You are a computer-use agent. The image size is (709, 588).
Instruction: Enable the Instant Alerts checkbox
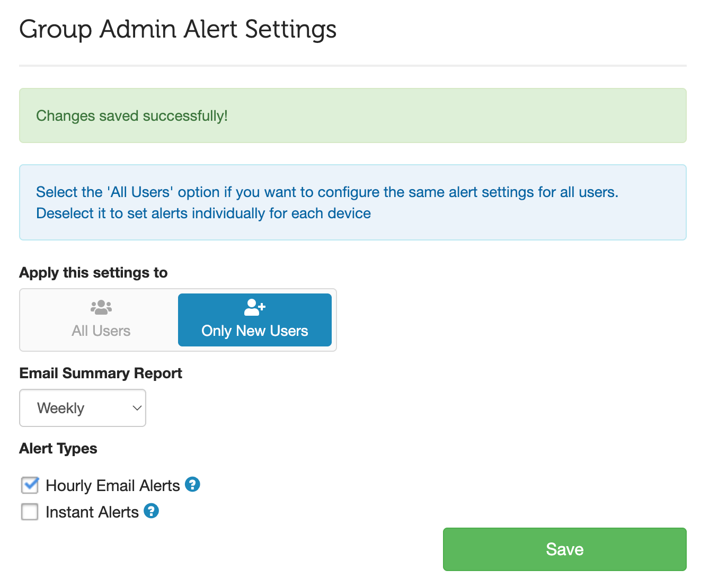tap(30, 512)
